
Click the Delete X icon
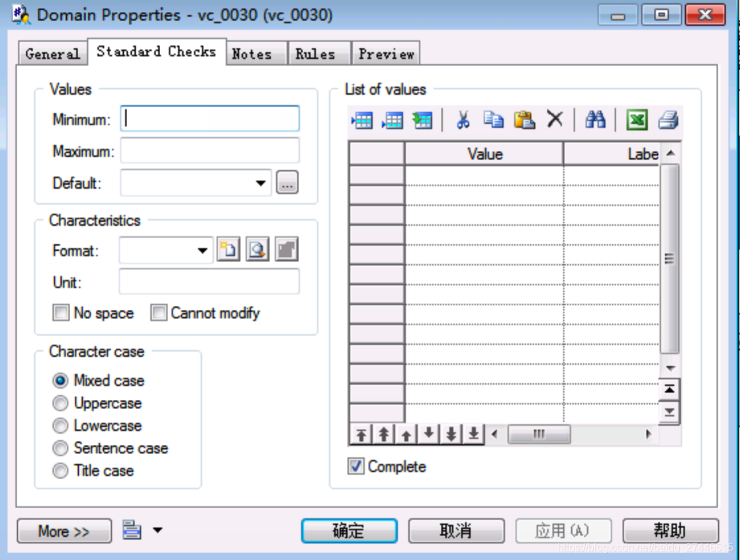point(555,119)
